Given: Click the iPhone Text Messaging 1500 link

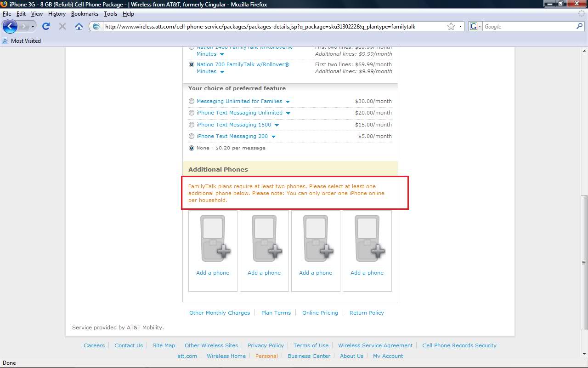Looking at the screenshot, I should click(x=234, y=125).
